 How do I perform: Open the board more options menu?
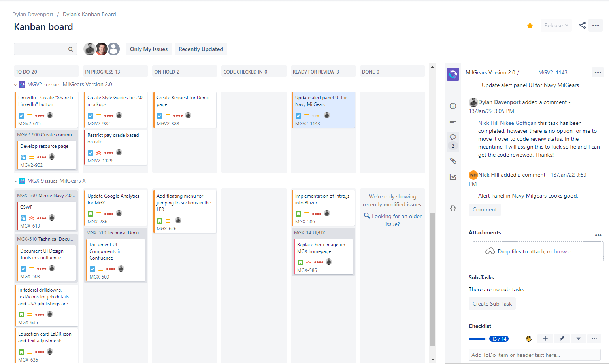tap(596, 25)
